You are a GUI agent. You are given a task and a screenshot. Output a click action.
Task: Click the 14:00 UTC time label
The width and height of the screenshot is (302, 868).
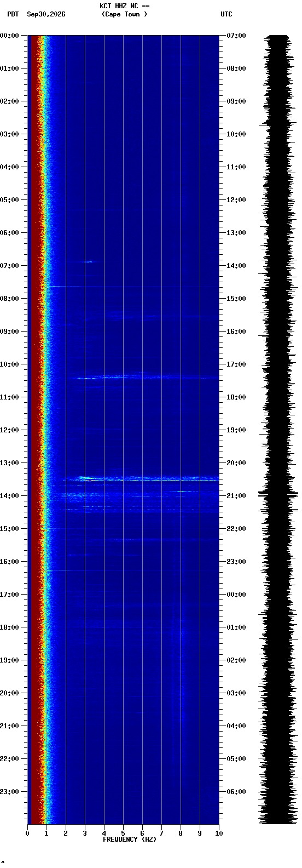tap(236, 266)
